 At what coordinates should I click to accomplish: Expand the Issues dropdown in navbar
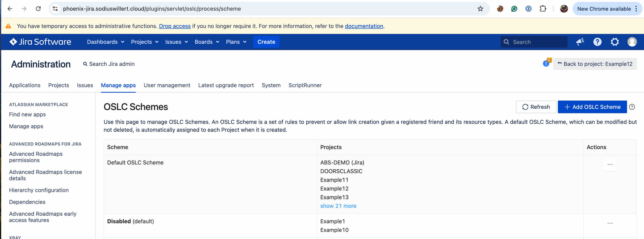click(x=177, y=42)
